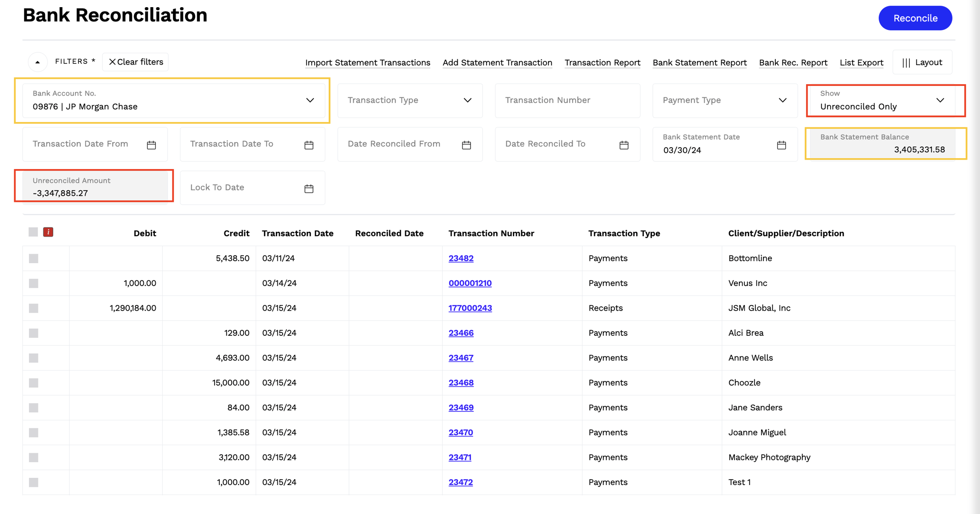The height and width of the screenshot is (514, 980).
Task: Open the Transaction Report page
Action: (x=602, y=62)
